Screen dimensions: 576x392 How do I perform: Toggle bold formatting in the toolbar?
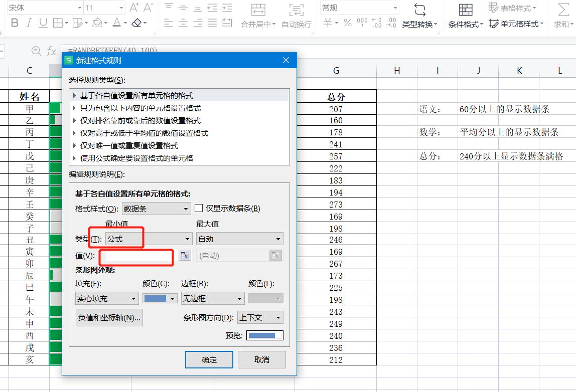pos(15,23)
